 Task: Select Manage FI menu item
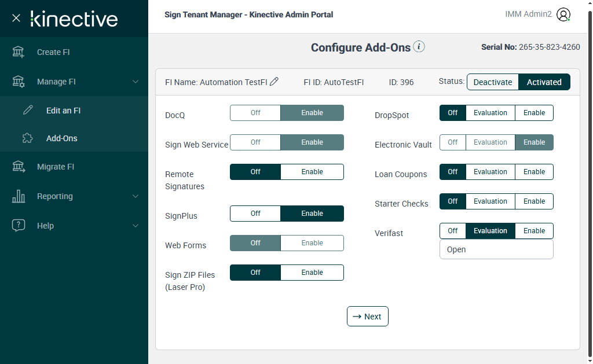[74, 82]
